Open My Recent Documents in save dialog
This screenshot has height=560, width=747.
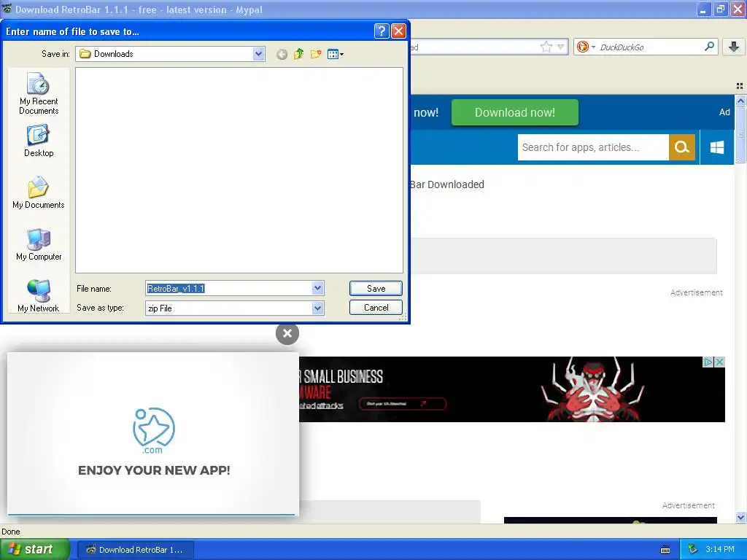click(39, 93)
